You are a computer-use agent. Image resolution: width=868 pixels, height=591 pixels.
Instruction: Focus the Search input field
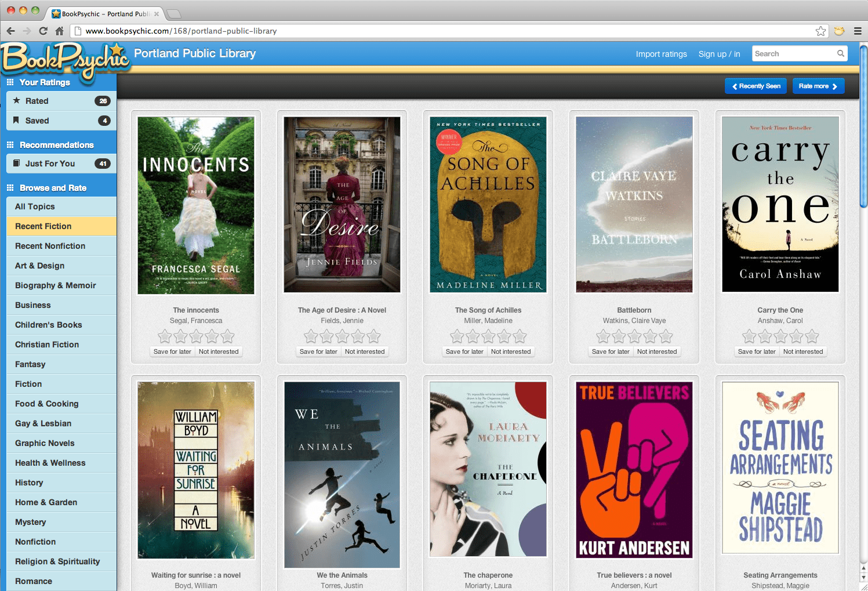(794, 53)
